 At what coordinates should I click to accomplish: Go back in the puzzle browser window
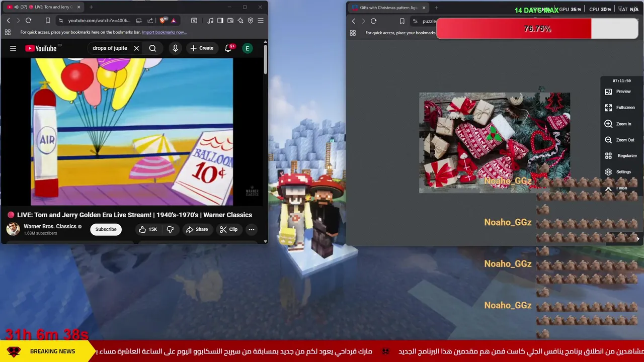pyautogui.click(x=353, y=21)
